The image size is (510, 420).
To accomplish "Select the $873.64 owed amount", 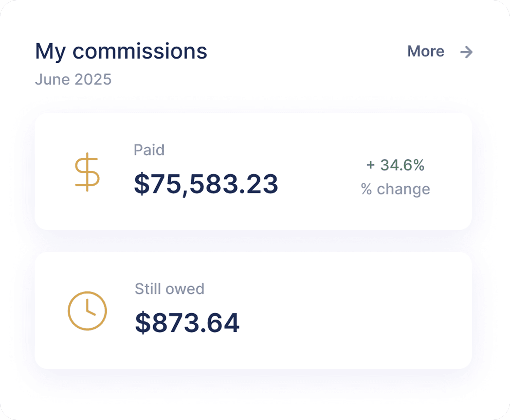I will pos(187,323).
